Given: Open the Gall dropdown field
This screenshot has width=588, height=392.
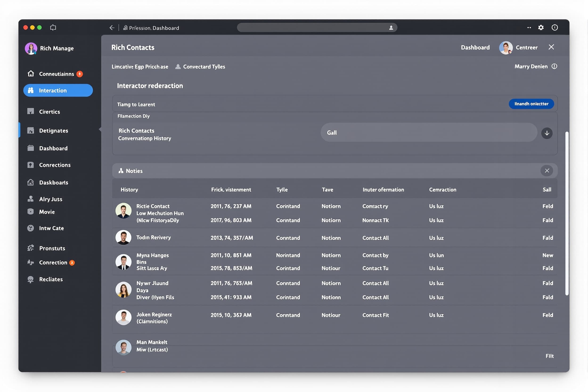Looking at the screenshot, I should (x=429, y=132).
